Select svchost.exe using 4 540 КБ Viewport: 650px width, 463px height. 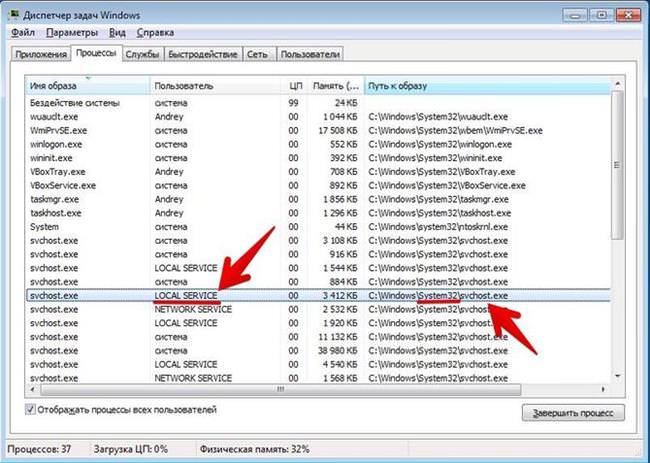(318, 364)
